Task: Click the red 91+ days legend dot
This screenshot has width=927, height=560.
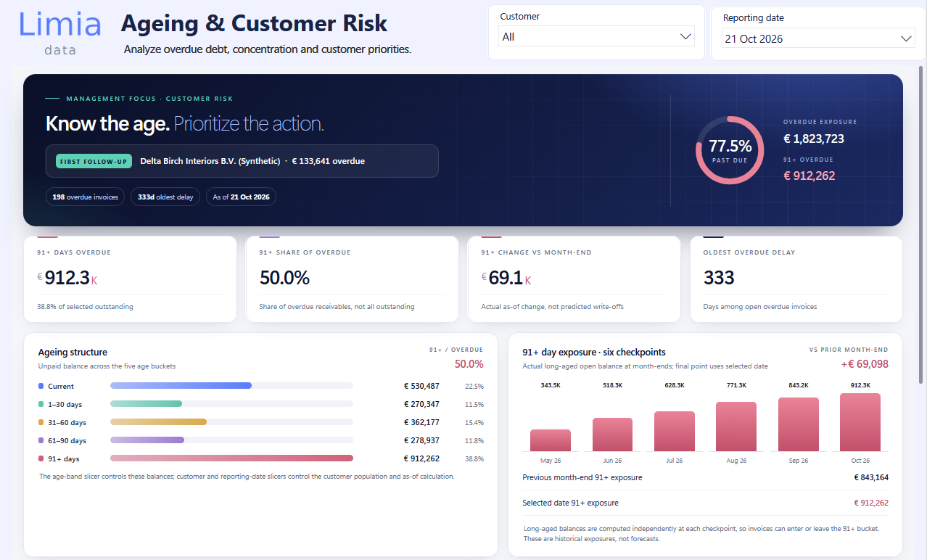Action: pyautogui.click(x=41, y=458)
